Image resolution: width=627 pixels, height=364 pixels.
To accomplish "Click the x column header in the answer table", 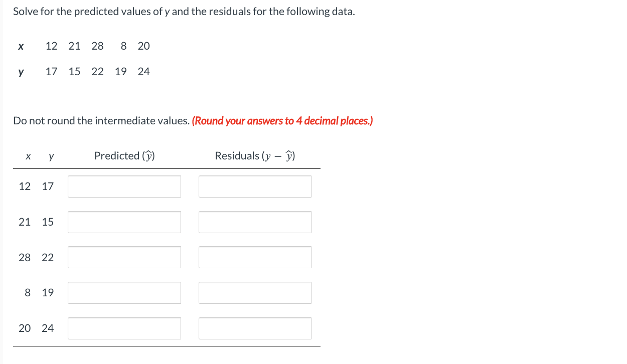I will point(28,156).
